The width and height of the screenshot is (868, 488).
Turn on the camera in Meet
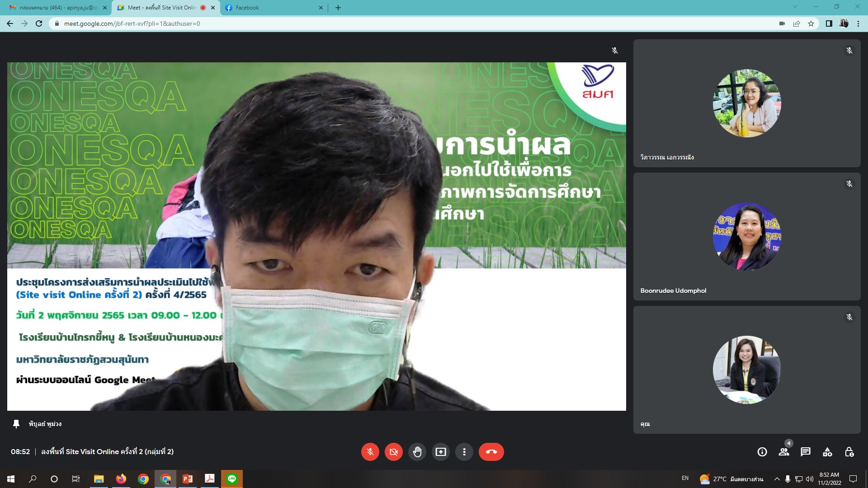(x=394, y=452)
